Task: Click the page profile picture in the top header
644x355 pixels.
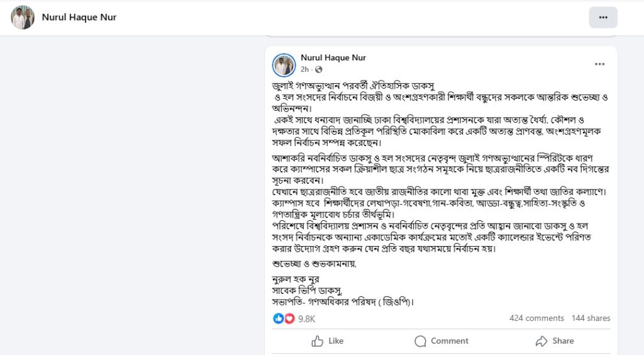Action: (x=23, y=18)
